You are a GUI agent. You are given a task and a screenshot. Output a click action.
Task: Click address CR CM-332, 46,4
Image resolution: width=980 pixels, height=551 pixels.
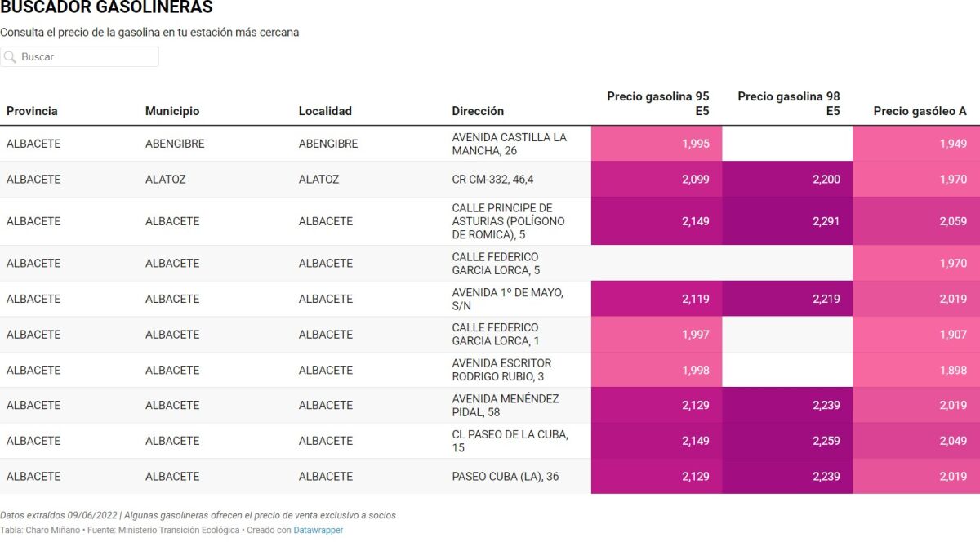tap(492, 180)
